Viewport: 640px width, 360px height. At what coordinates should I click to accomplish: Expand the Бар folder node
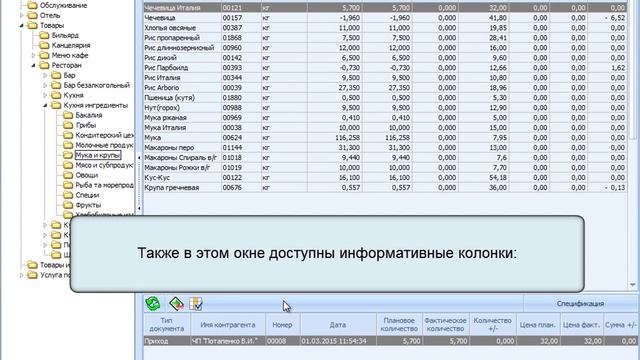click(45, 76)
